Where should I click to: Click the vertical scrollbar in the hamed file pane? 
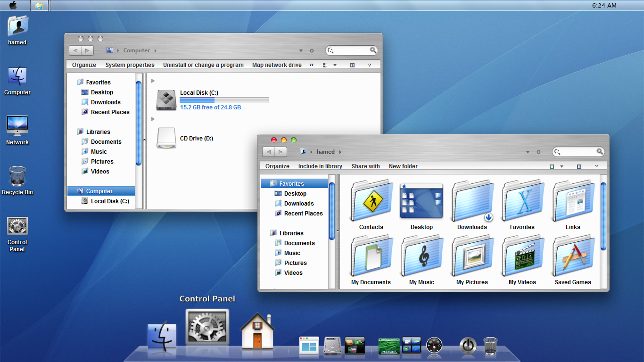coord(603,217)
